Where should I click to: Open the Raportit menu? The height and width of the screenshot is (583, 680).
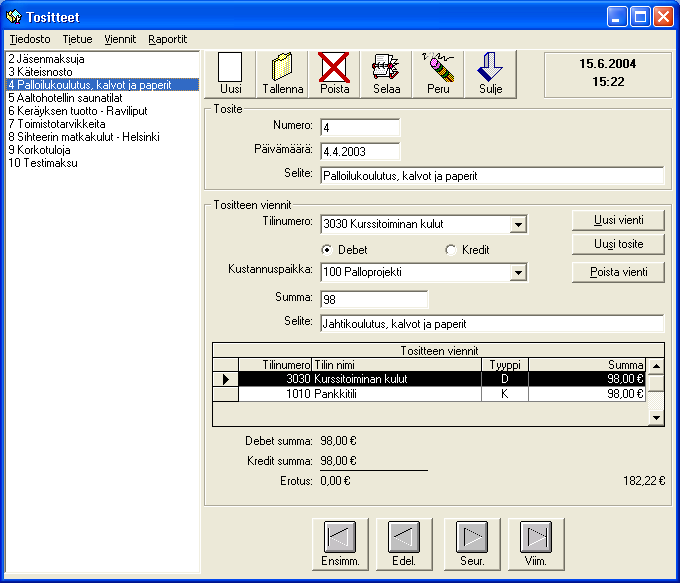pos(167,39)
